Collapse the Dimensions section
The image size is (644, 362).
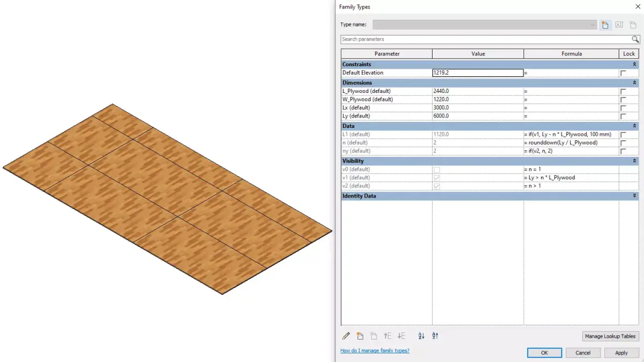(x=634, y=82)
